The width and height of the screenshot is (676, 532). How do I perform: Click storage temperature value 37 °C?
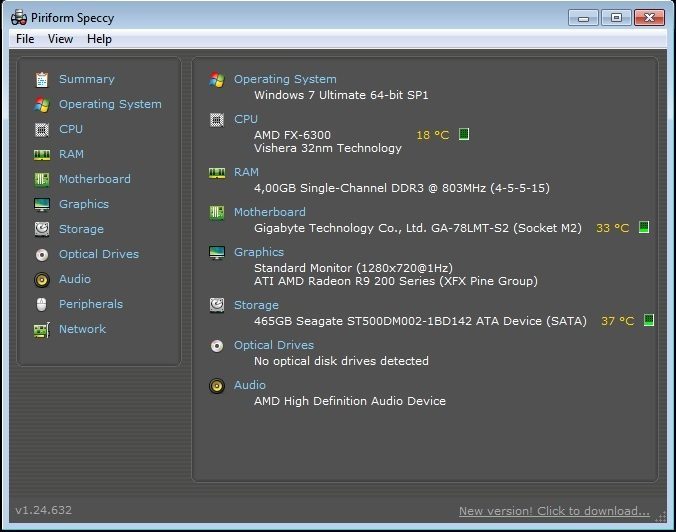[618, 321]
